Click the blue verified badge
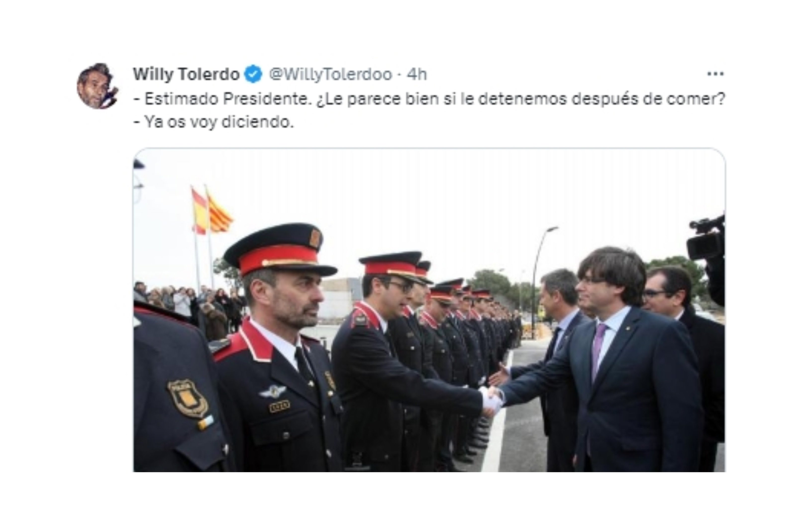Screen dimensions: 812x516 [253, 74]
